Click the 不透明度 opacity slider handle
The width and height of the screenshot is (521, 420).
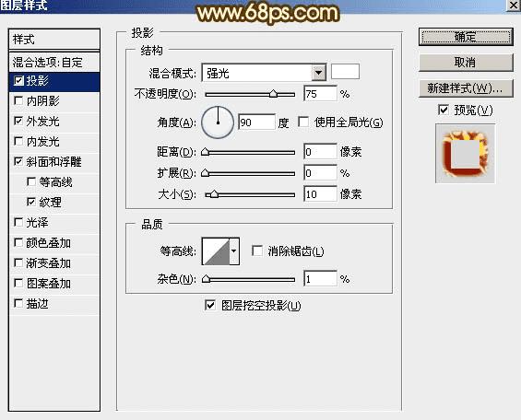pos(273,93)
